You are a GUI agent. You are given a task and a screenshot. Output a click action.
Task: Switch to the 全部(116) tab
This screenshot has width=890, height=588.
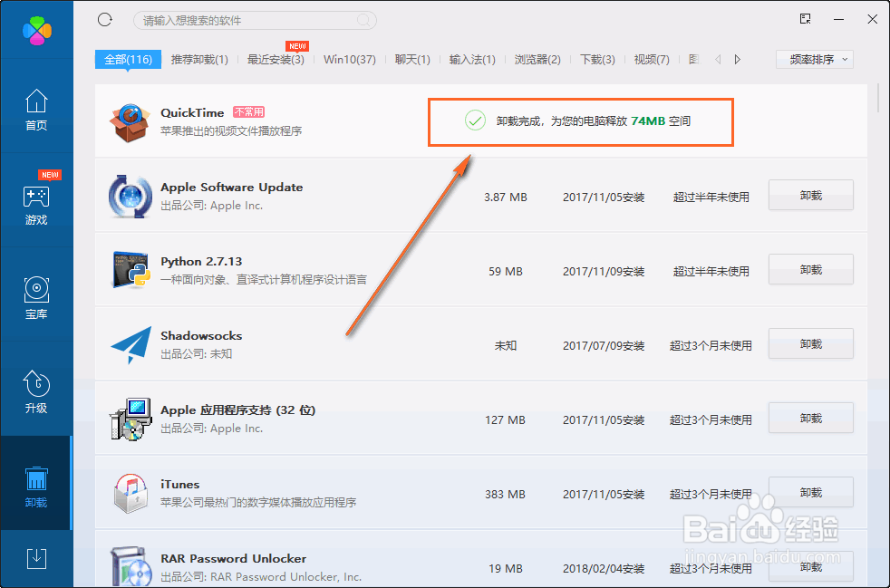coord(128,58)
